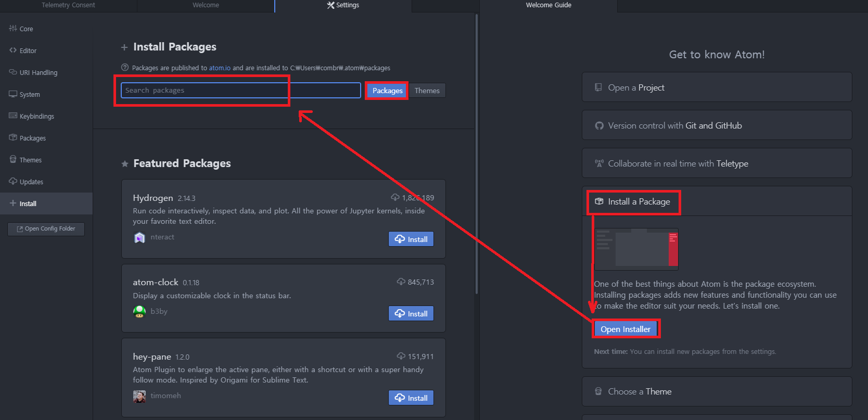This screenshot has height=420, width=868.
Task: Click the Choose a Theme paint bucket icon
Action: coord(598,391)
